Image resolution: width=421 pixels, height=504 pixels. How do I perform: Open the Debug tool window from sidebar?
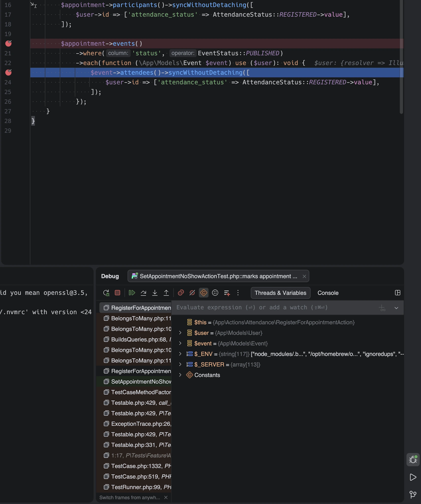413,460
